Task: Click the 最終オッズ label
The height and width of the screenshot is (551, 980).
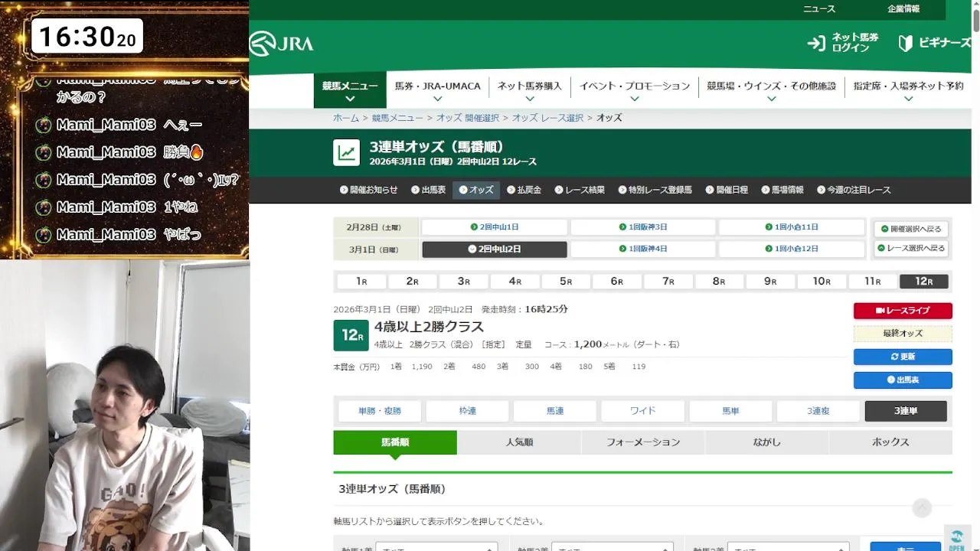Action: pyautogui.click(x=903, y=334)
